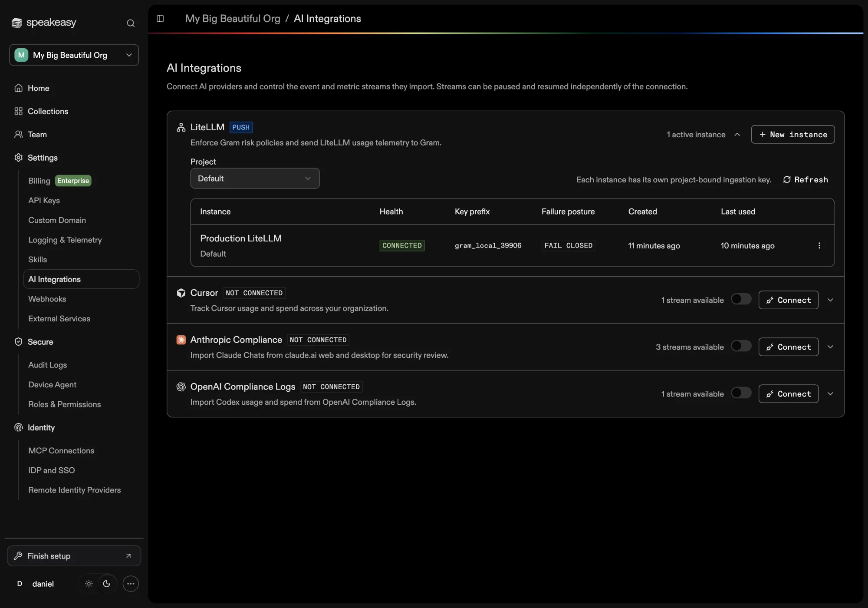This screenshot has height=608, width=868.
Task: Click the 11 minutes ago created cell
Action: (x=654, y=245)
